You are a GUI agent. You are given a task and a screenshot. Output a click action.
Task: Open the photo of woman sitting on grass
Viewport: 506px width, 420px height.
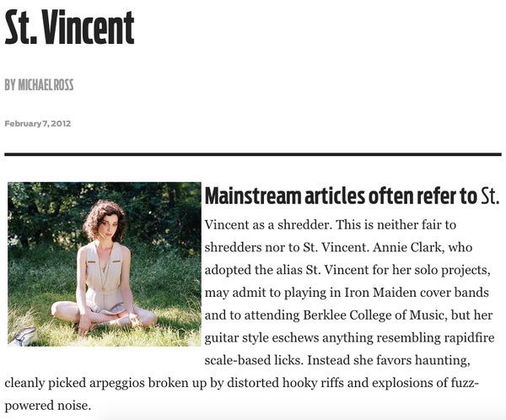(x=105, y=264)
